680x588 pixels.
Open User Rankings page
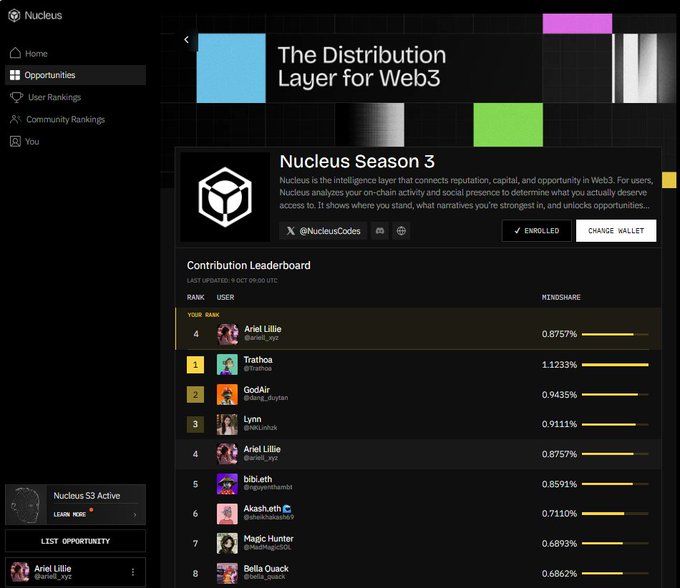(x=75, y=97)
